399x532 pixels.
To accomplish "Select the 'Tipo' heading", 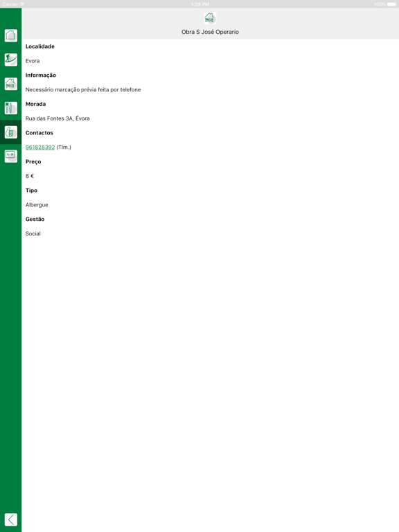I will (32, 190).
